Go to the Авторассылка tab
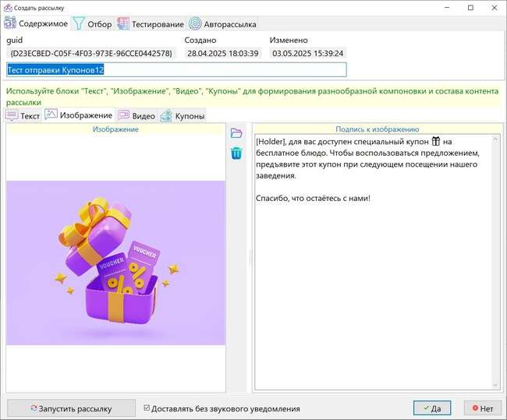This screenshot has height=420, width=507. point(222,23)
